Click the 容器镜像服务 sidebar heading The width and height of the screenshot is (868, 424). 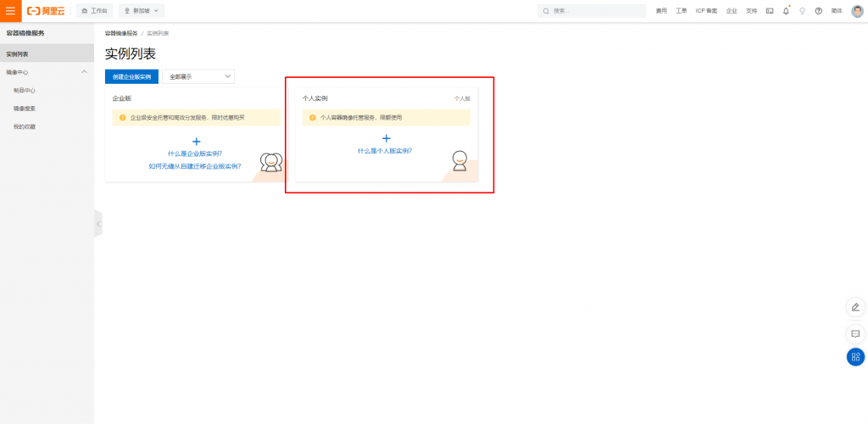25,33
